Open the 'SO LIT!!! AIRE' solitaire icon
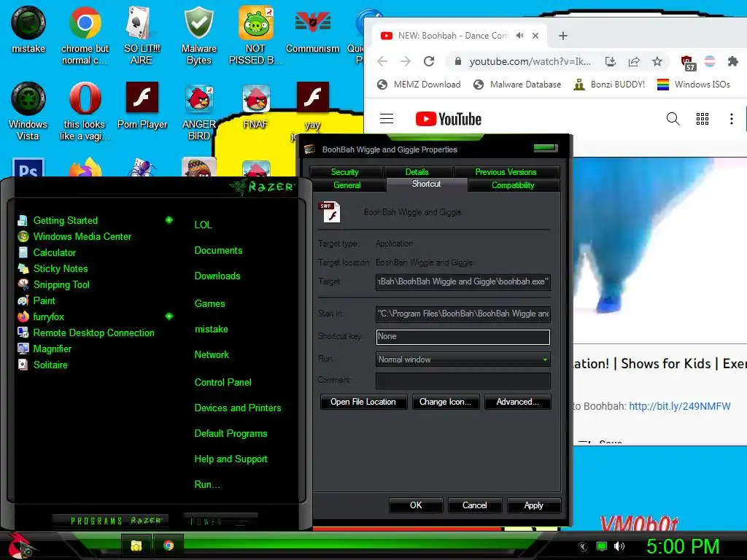This screenshot has height=560, width=747. [142, 35]
